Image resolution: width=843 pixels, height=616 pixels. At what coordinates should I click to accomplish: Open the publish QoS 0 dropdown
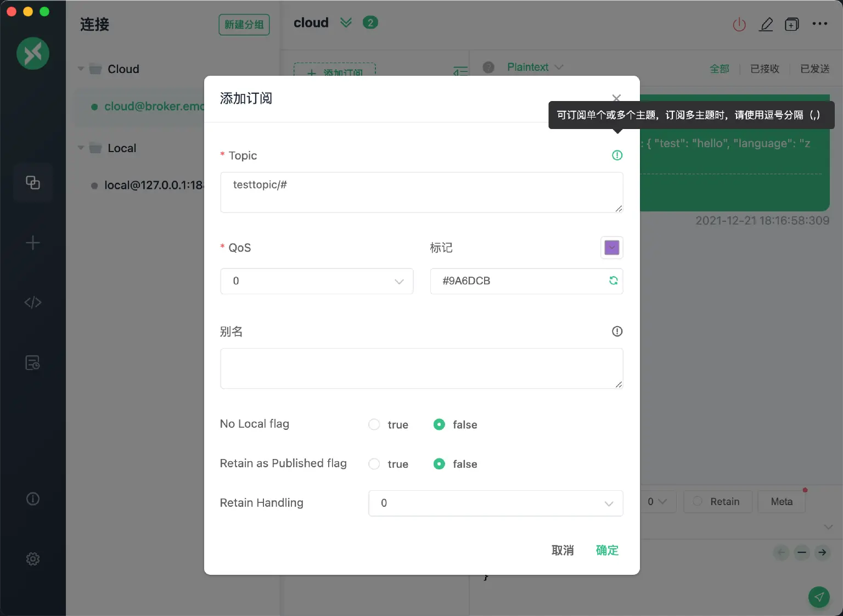point(657,502)
